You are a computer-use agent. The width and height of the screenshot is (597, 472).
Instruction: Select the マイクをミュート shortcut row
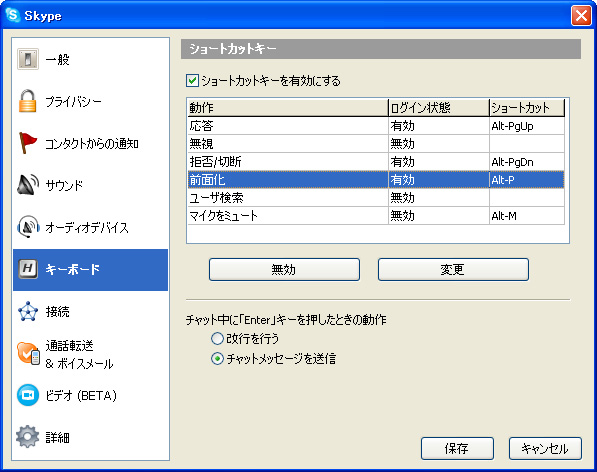(376, 216)
